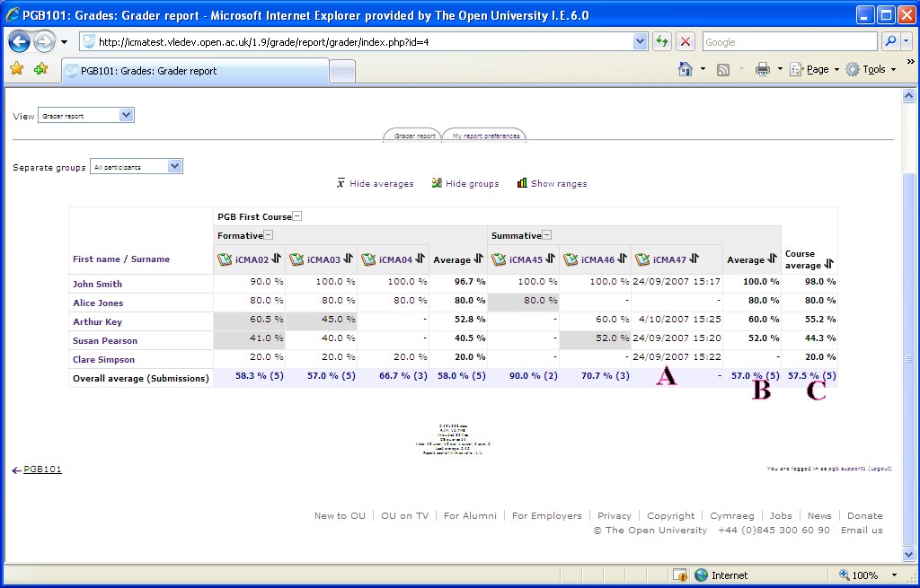Open the address bar history dropdown

[640, 41]
